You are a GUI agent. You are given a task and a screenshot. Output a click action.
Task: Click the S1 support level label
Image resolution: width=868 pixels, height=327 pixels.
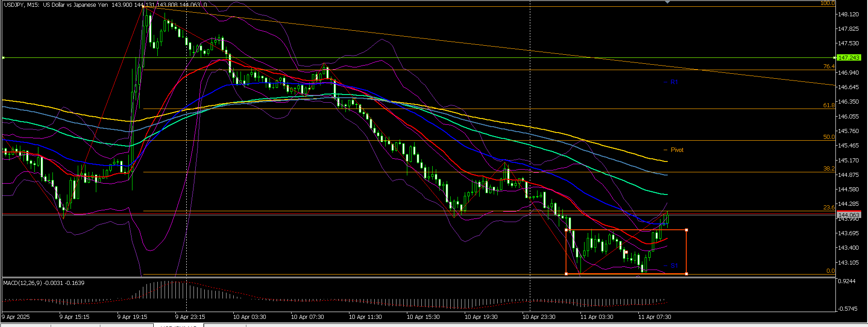tap(674, 265)
